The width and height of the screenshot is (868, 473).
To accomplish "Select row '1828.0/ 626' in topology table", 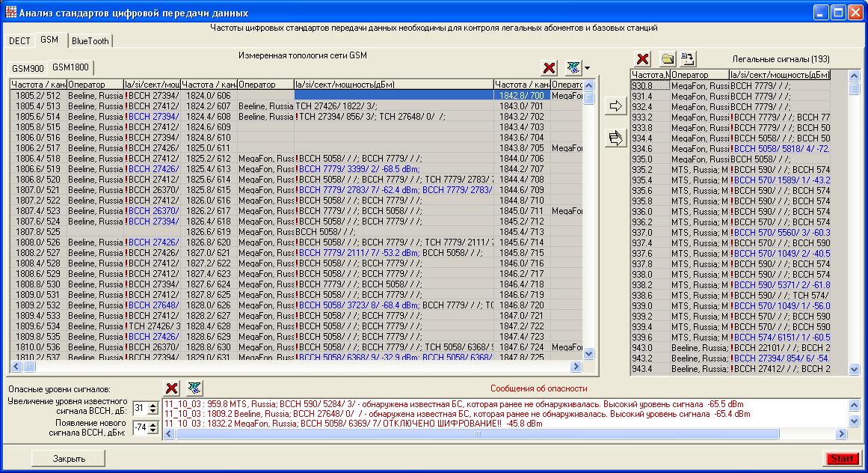I will pyautogui.click(x=209, y=305).
